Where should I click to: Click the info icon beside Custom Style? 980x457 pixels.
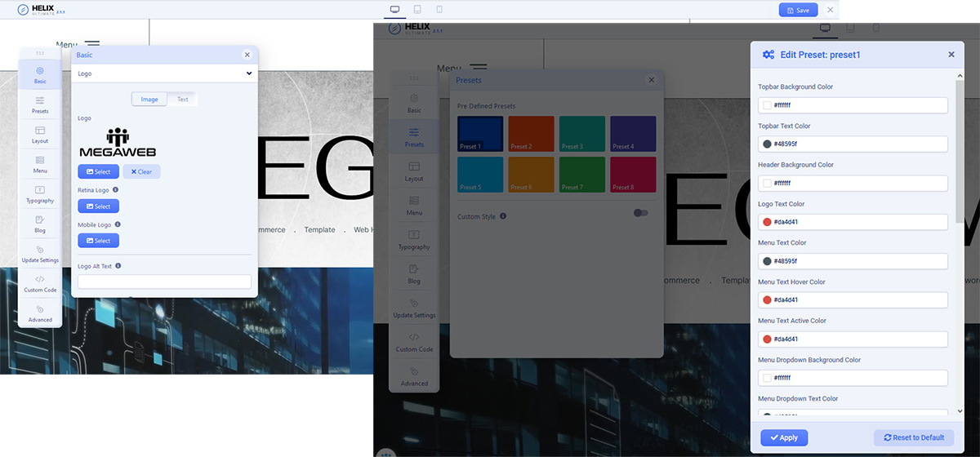503,216
